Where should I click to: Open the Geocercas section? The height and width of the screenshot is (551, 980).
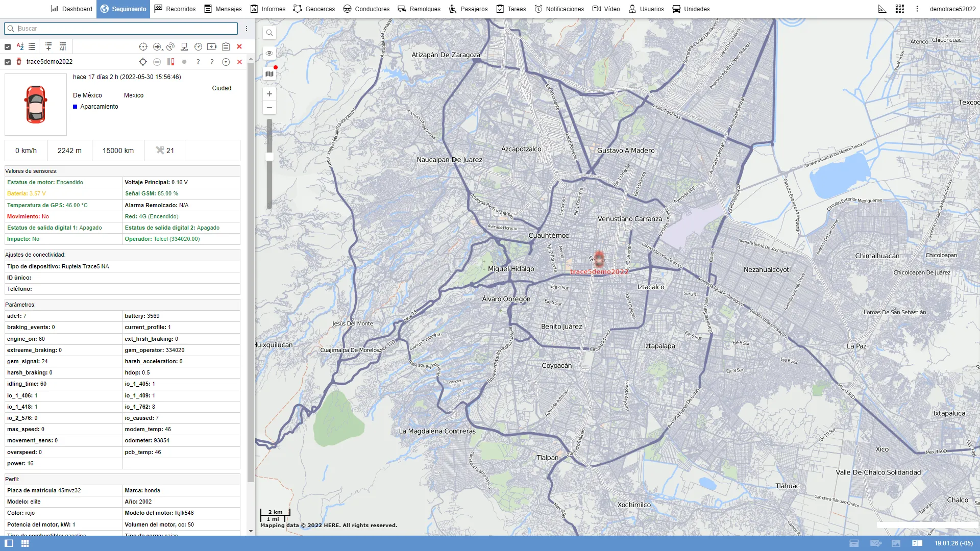coord(313,9)
